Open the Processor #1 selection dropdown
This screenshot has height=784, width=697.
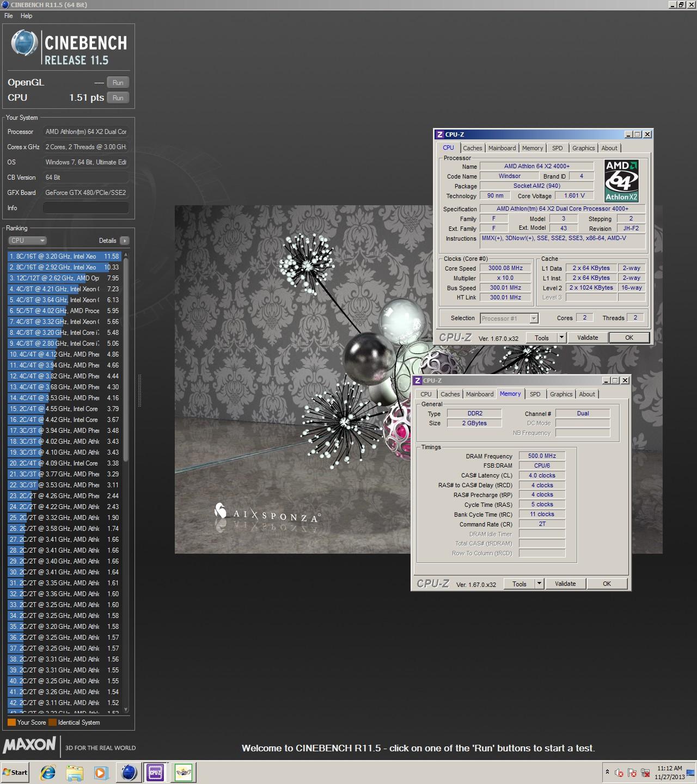click(509, 318)
